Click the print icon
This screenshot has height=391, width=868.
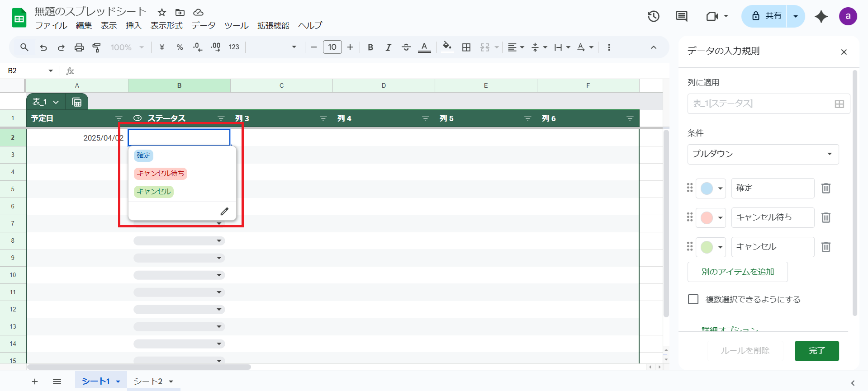pos(79,47)
